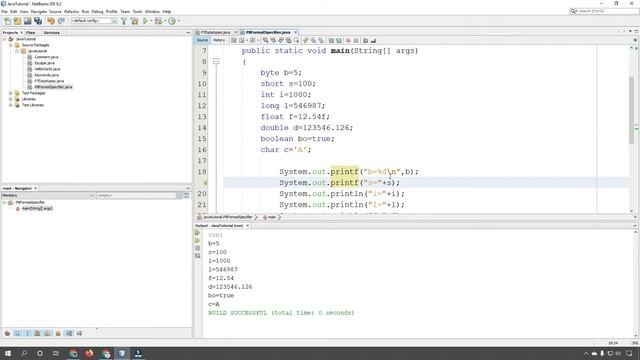The width and height of the screenshot is (640, 360).
Task: Open the default config dropdown
Action: (94, 21)
